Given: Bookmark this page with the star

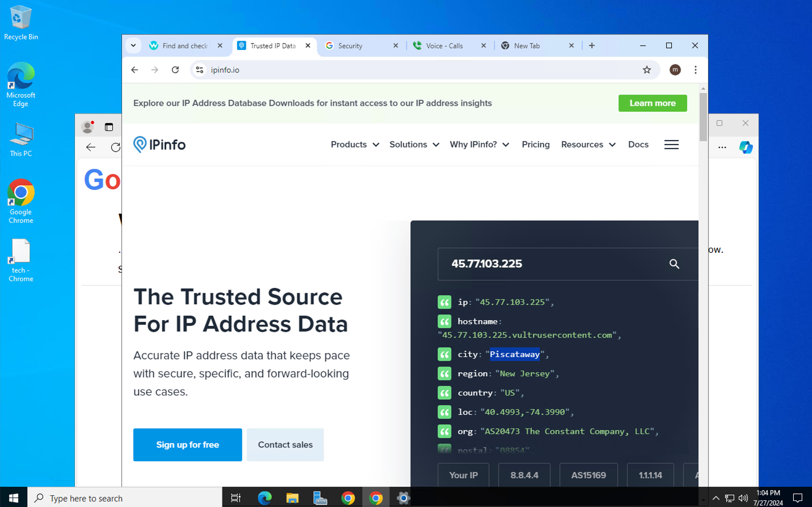Looking at the screenshot, I should click(x=647, y=70).
